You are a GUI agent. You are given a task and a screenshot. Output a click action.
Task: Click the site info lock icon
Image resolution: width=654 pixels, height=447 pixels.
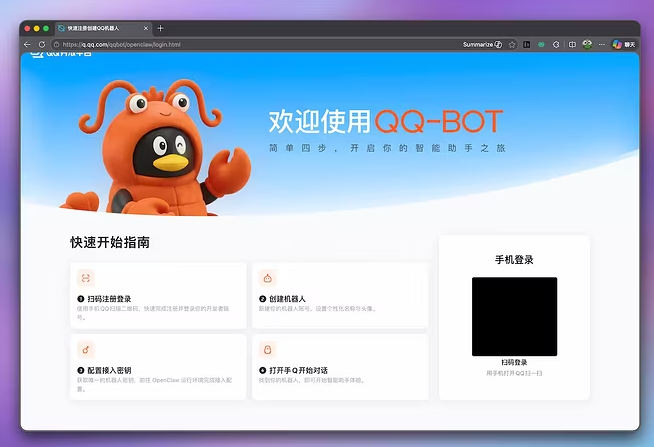point(57,44)
